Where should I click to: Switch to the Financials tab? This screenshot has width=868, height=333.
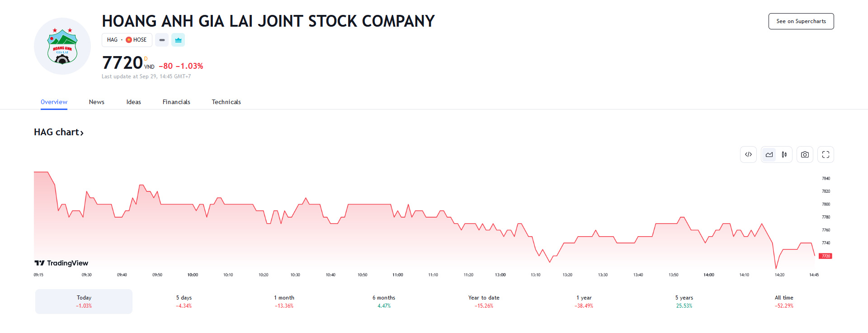176,102
